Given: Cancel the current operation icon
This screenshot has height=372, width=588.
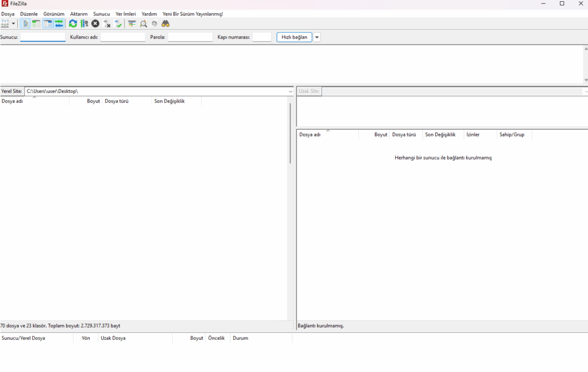Looking at the screenshot, I should pyautogui.click(x=95, y=24).
